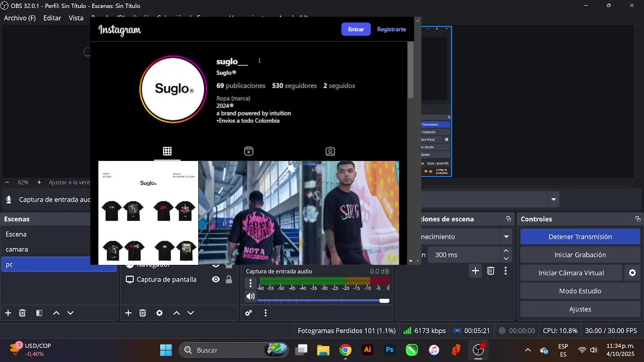Undock the scene transitions panel with its float icon
The width and height of the screenshot is (644, 362).
509,219
